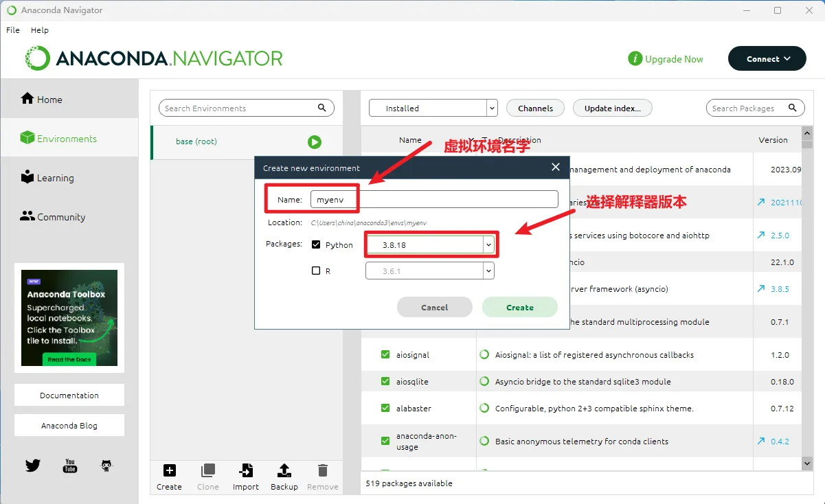Click the Anaconda Navigator logo
This screenshot has height=504, width=825.
point(154,58)
